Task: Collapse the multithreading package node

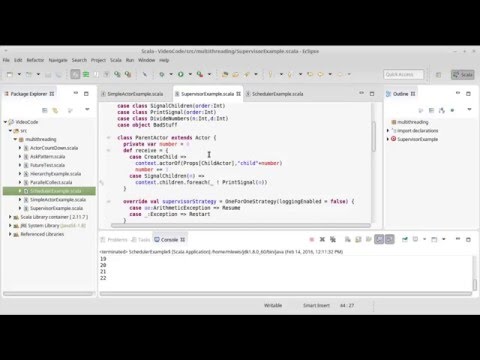Action: tap(15, 139)
